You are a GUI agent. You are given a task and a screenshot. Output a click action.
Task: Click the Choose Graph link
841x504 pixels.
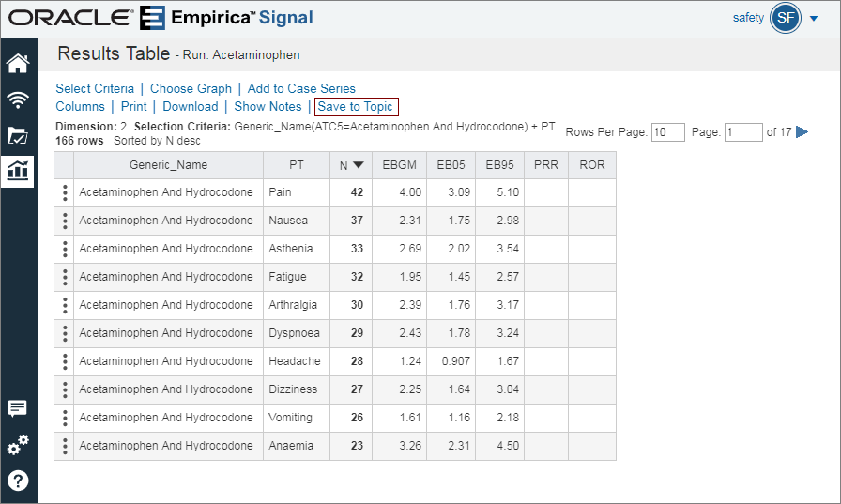pyautogui.click(x=191, y=88)
